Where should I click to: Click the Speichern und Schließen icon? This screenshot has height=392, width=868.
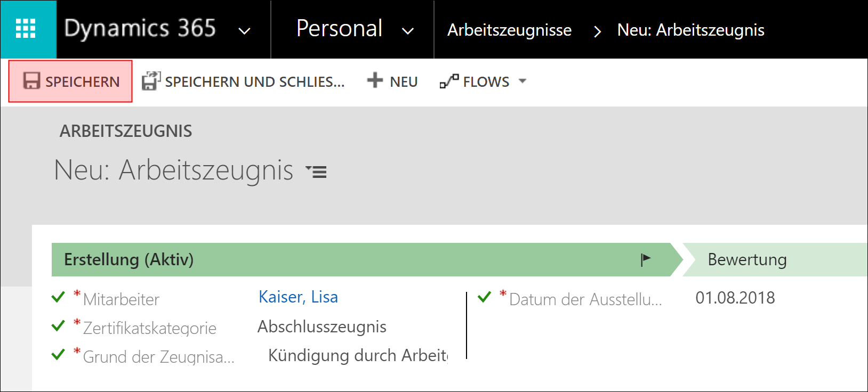151,81
